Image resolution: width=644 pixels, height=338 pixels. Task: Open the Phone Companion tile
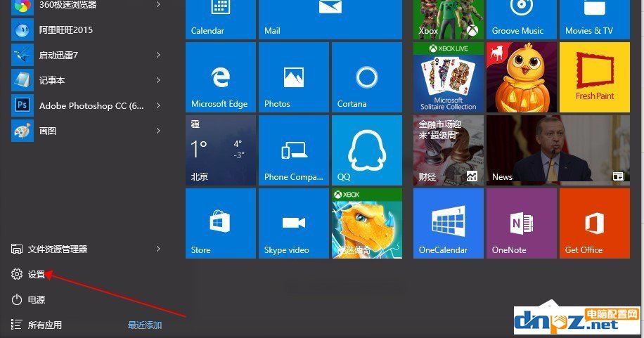point(294,150)
